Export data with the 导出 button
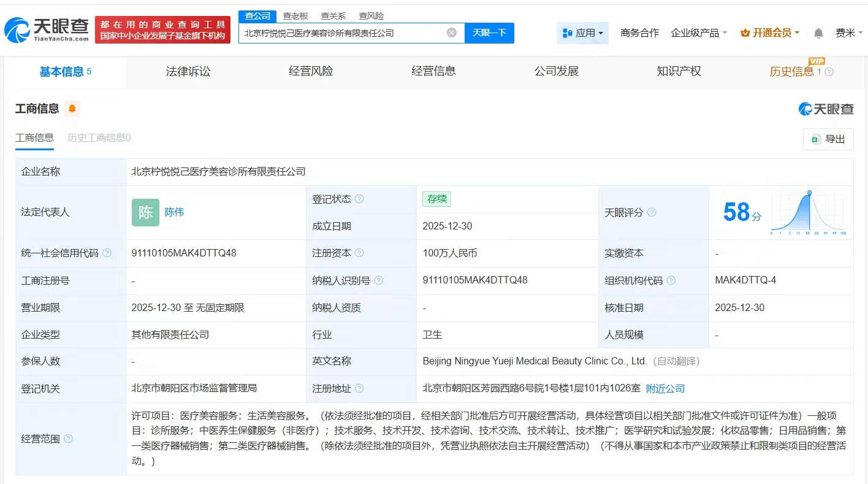The height and width of the screenshot is (484, 868). pos(828,139)
